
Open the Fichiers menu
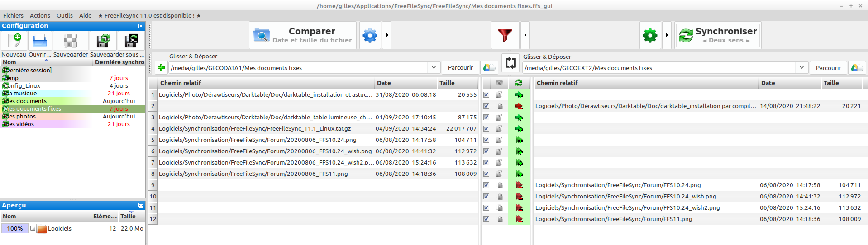[x=13, y=15]
